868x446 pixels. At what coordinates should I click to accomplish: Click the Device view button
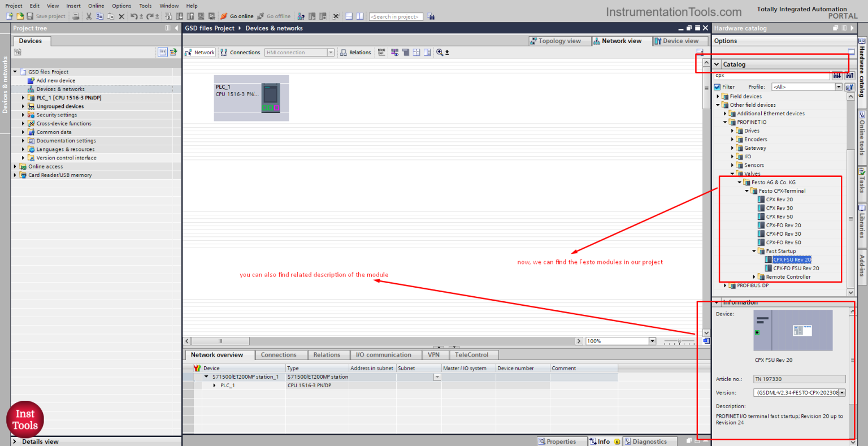tap(680, 41)
